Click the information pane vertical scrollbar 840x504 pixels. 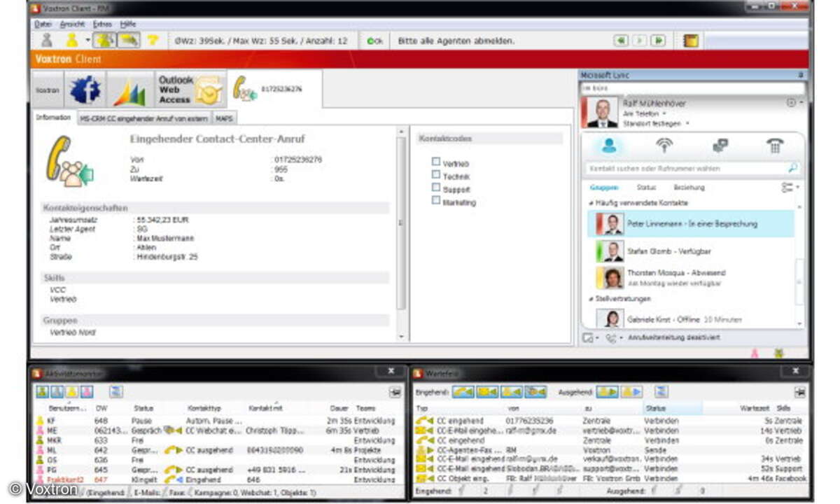[x=401, y=224]
